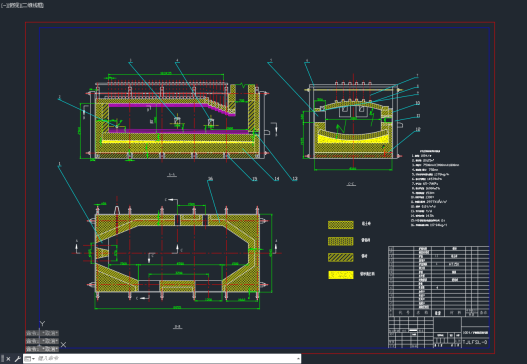This screenshot has width=527, height=364.
Task: Open the viewport controls label at the canvas top-left
Action: pos(22,5)
